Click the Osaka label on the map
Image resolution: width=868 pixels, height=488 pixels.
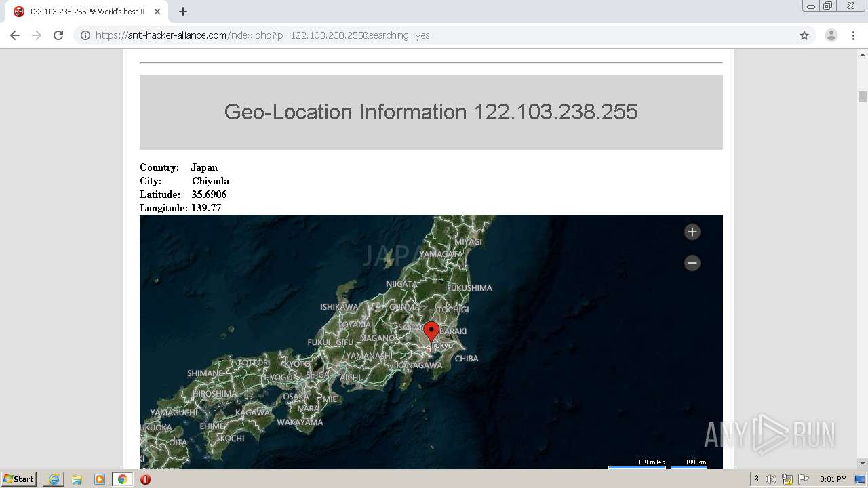click(296, 396)
